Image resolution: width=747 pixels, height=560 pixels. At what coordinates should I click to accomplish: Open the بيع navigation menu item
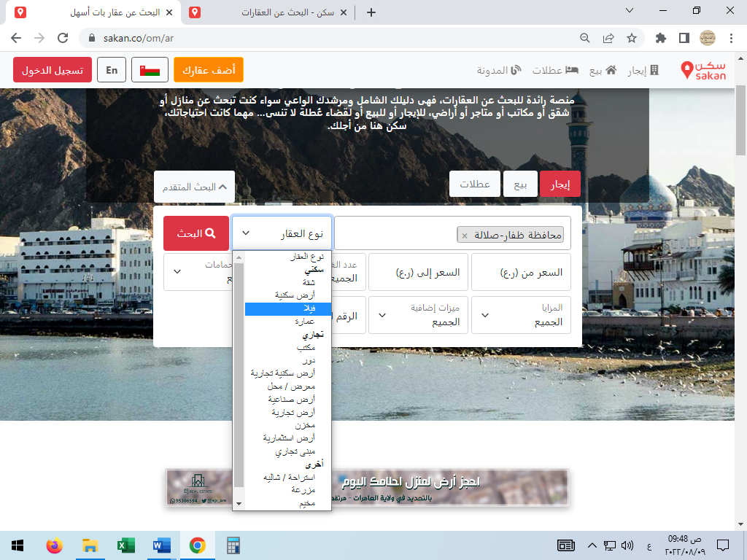(603, 71)
